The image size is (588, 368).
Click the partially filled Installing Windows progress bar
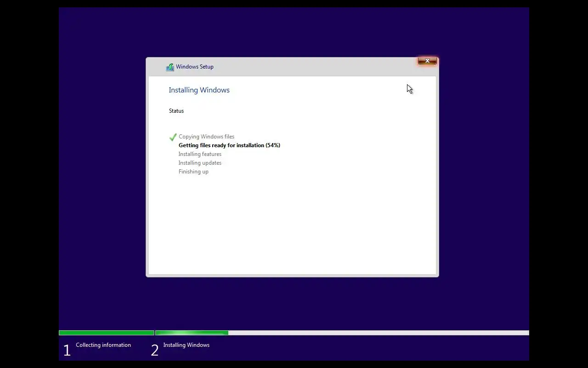(342, 333)
